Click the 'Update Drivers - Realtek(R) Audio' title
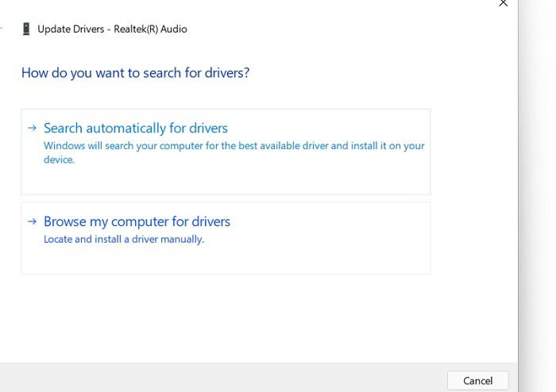This screenshot has height=392, width=556. [x=112, y=29]
